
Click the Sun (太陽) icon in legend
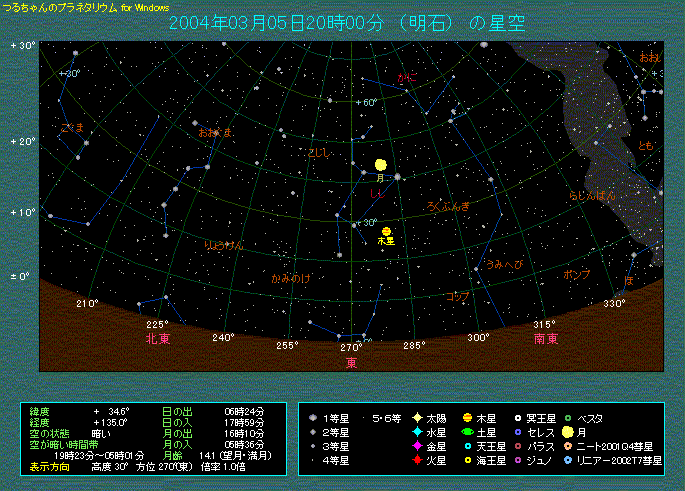(417, 417)
